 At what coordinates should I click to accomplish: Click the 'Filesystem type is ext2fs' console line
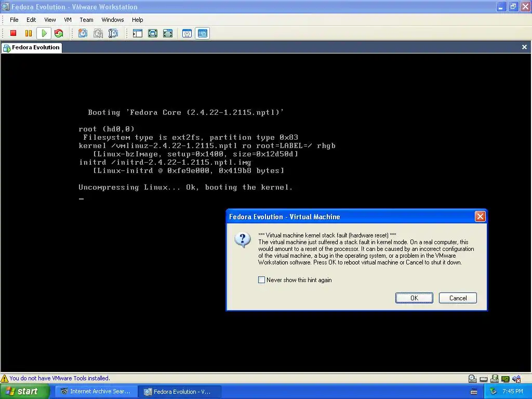coord(191,137)
